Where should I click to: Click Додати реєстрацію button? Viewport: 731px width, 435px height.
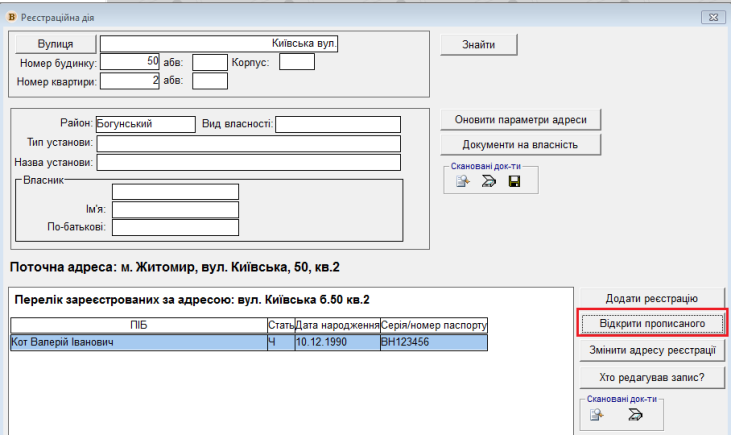(x=651, y=298)
